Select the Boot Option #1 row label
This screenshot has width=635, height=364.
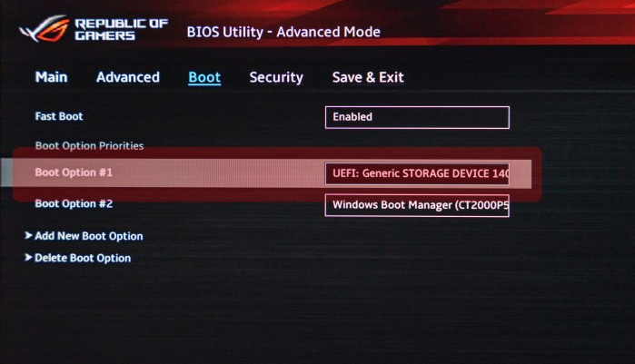click(74, 172)
